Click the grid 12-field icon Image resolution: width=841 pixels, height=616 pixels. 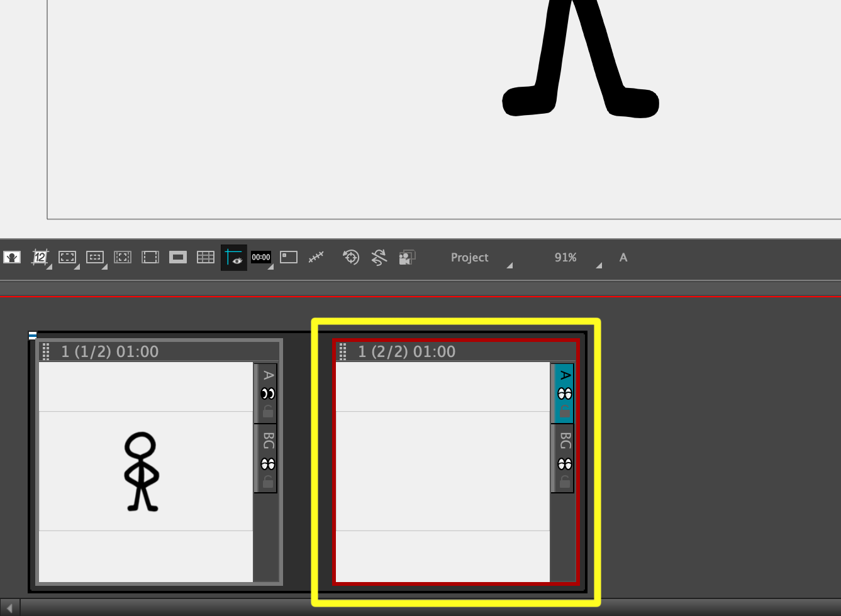click(40, 257)
